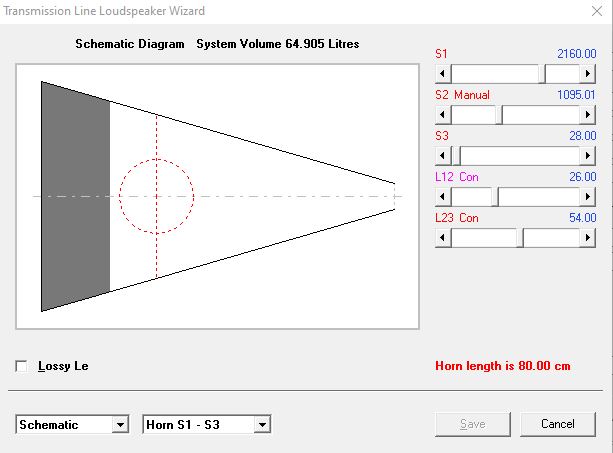
Task: Toggle the S2 Manual label mode
Action: pos(462,95)
